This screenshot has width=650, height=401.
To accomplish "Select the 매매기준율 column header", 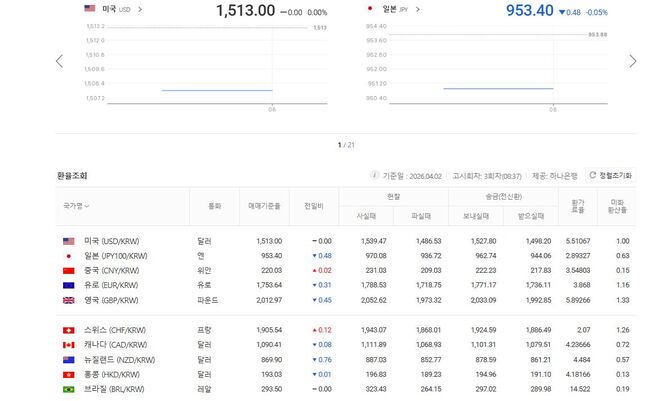I will [265, 206].
